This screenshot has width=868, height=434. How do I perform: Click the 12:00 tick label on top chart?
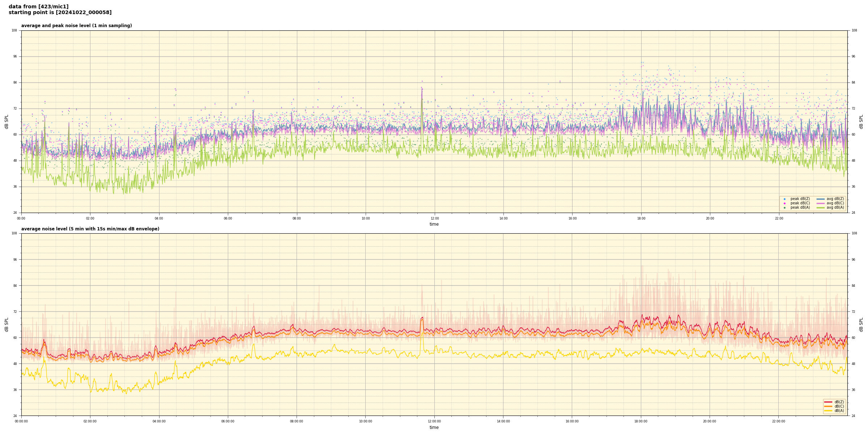pyautogui.click(x=434, y=218)
